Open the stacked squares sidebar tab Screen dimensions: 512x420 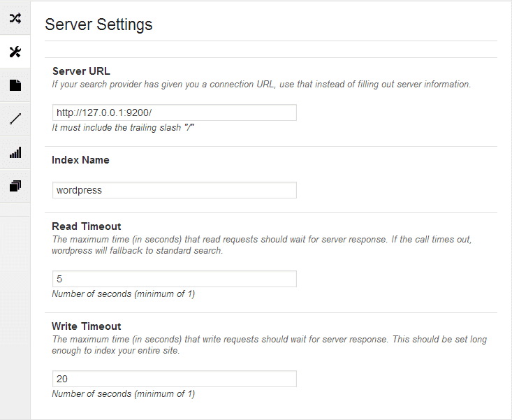pyautogui.click(x=15, y=186)
